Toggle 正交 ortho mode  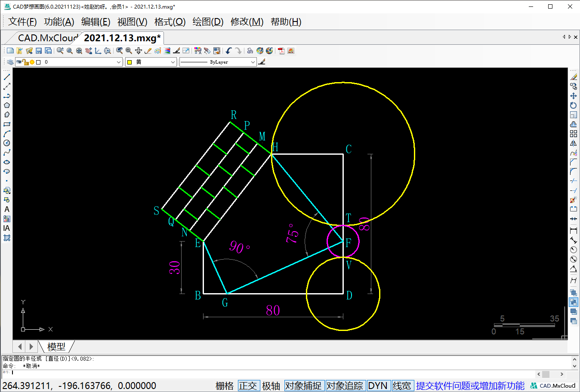click(248, 386)
